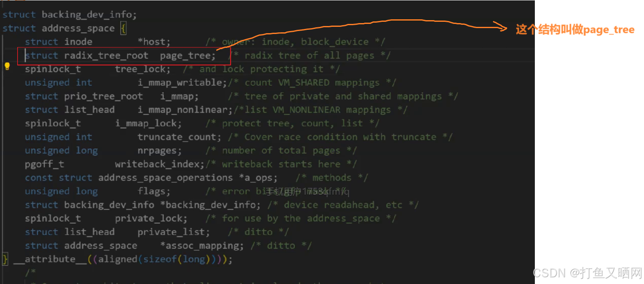
Task: Click the assoc_mapping pointer name
Action: (x=204, y=246)
